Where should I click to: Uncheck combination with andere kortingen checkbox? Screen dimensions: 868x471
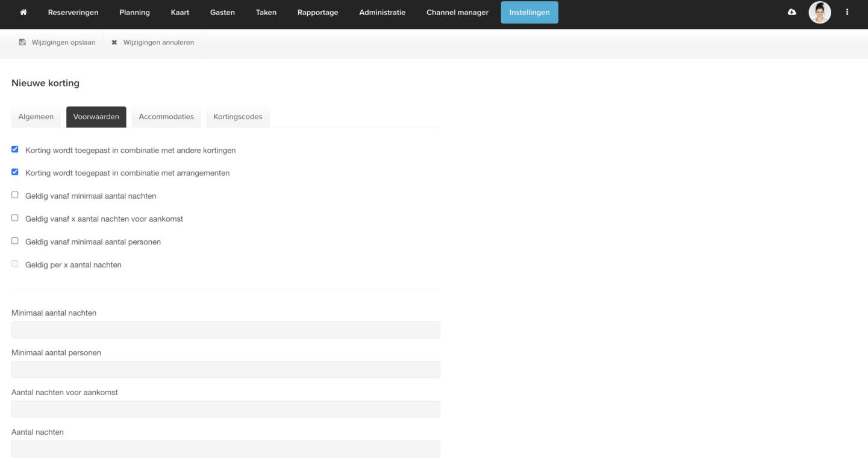coord(15,149)
